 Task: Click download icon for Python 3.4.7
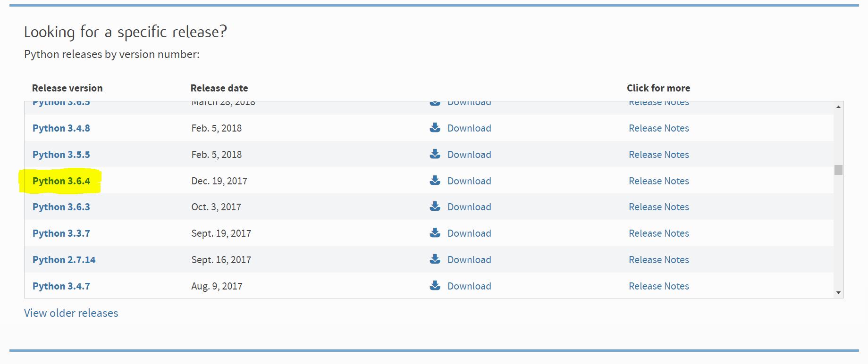[435, 286]
